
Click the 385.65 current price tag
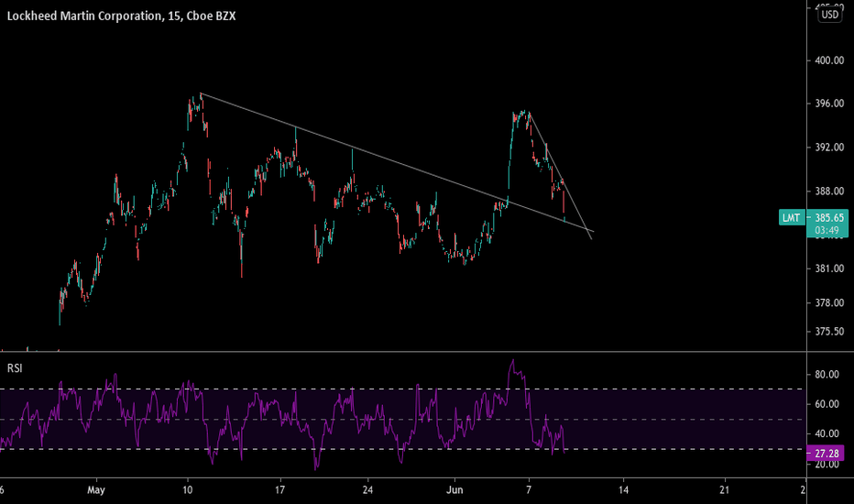pyautogui.click(x=829, y=217)
